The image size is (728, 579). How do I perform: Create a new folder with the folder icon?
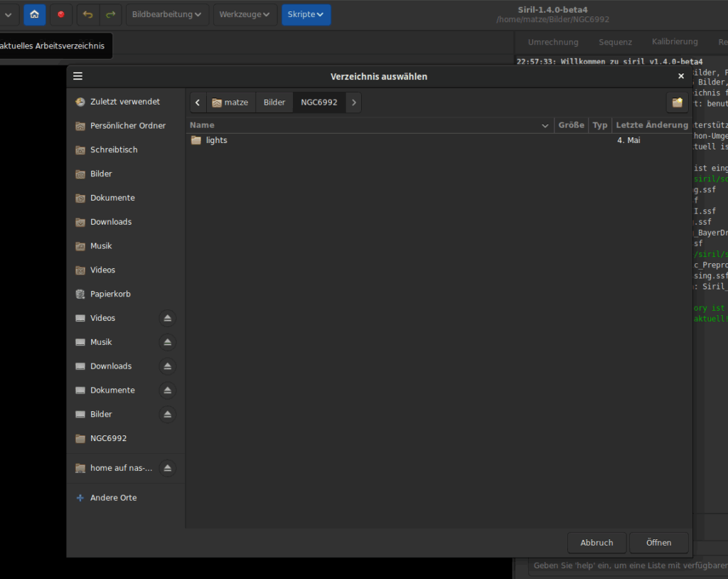pyautogui.click(x=677, y=102)
